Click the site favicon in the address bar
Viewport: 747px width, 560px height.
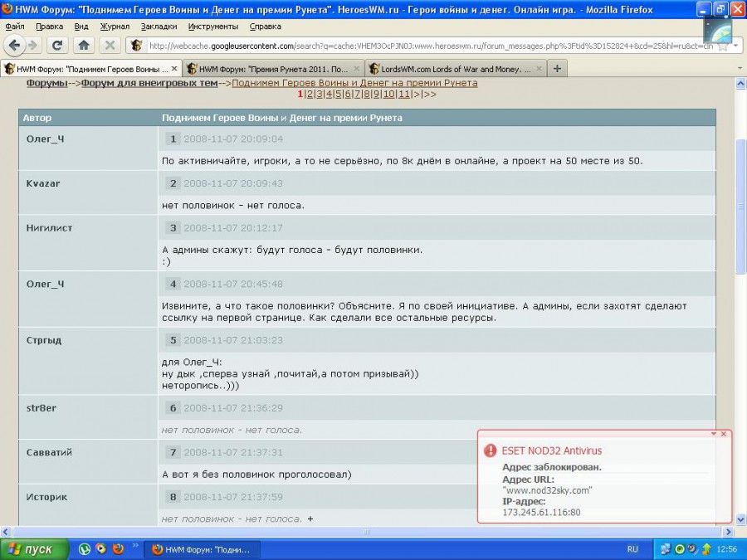coord(136,46)
